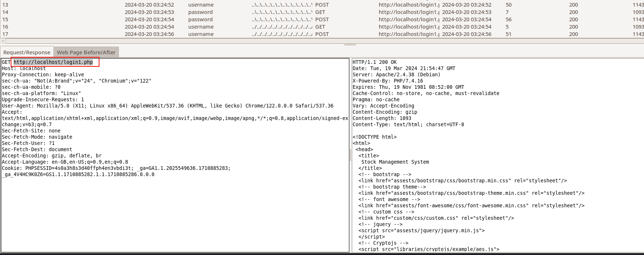The image size is (644, 255).
Task: Select row ID 13 in the results table
Action: (5, 5)
